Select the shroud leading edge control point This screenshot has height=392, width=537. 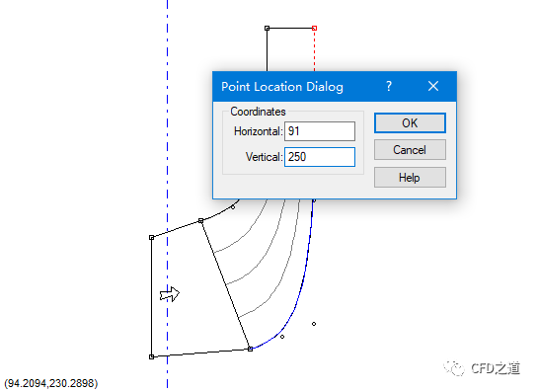point(201,221)
